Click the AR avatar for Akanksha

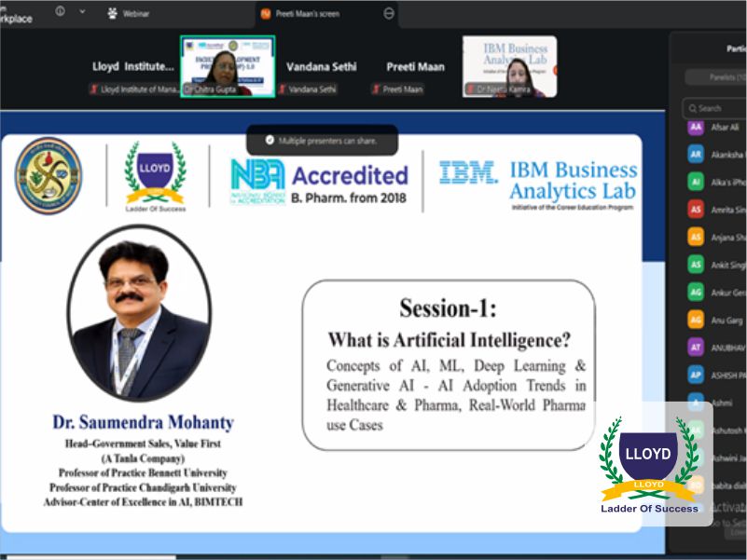click(696, 155)
